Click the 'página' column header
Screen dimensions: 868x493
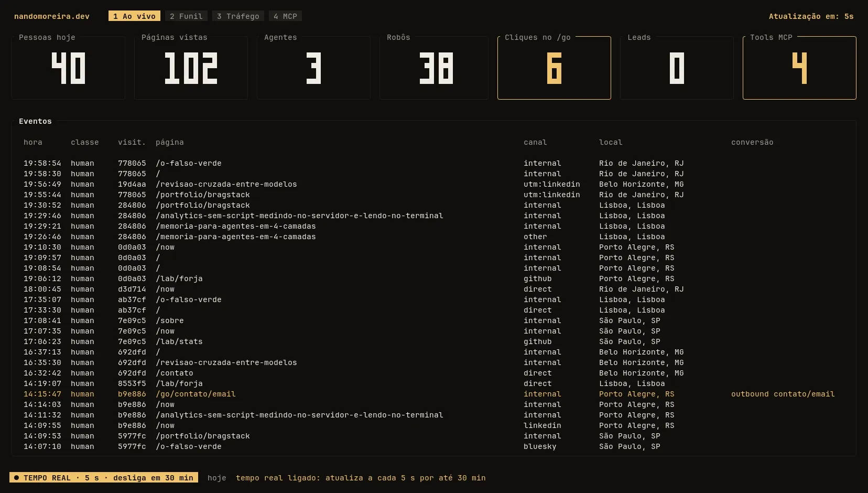pyautogui.click(x=170, y=142)
